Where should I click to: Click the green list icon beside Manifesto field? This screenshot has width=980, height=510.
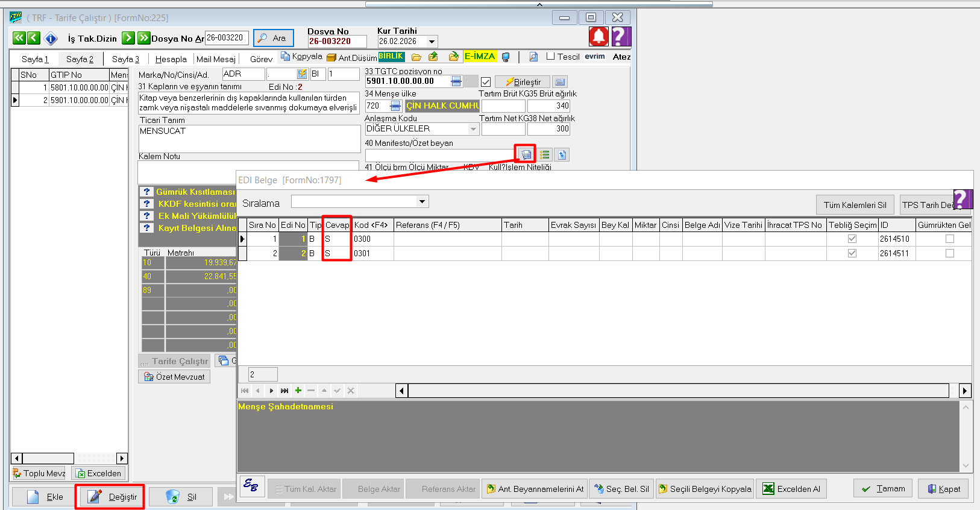[x=545, y=155]
